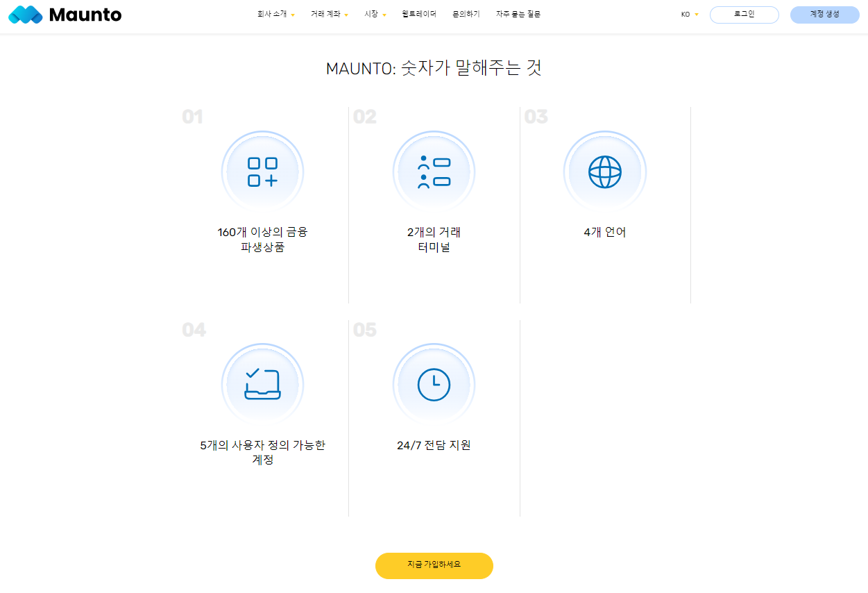Click the grid-plus icon for 160개 이상의 금융 파생상품
Image resolution: width=868 pixels, height=593 pixels.
pyautogui.click(x=262, y=172)
